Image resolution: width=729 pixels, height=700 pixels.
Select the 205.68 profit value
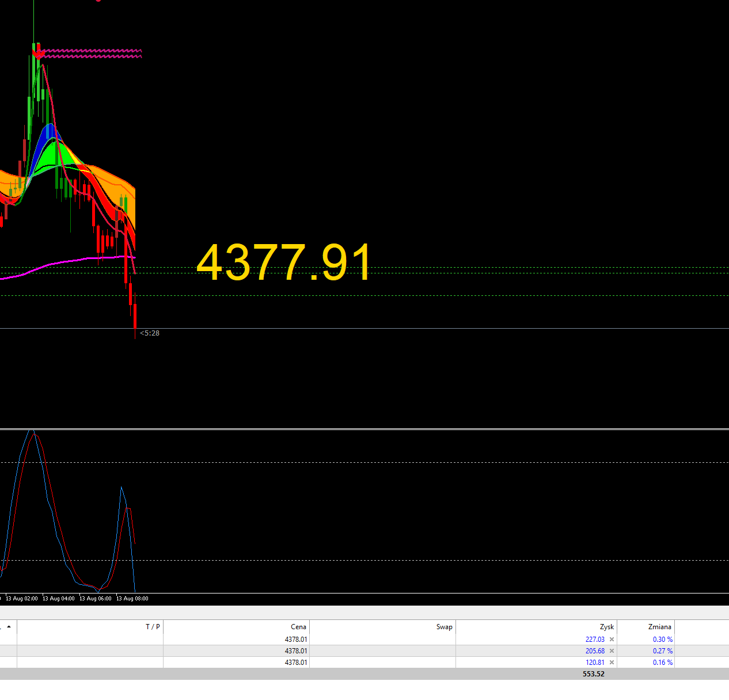point(595,651)
